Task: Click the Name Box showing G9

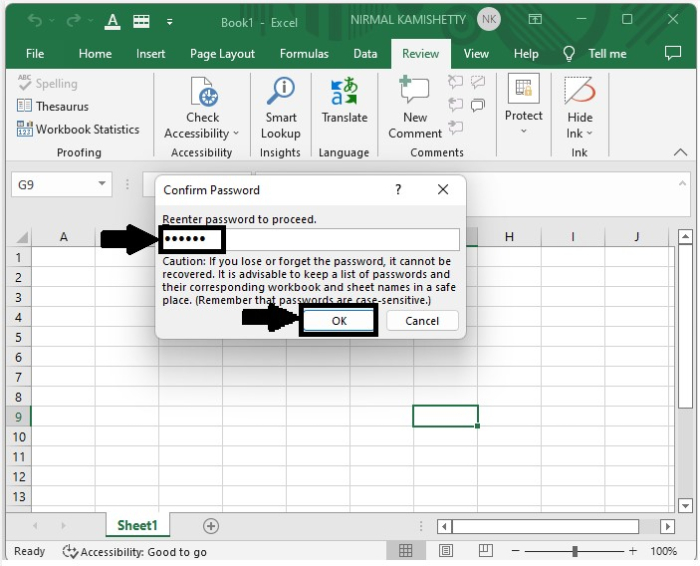Action: (61, 184)
